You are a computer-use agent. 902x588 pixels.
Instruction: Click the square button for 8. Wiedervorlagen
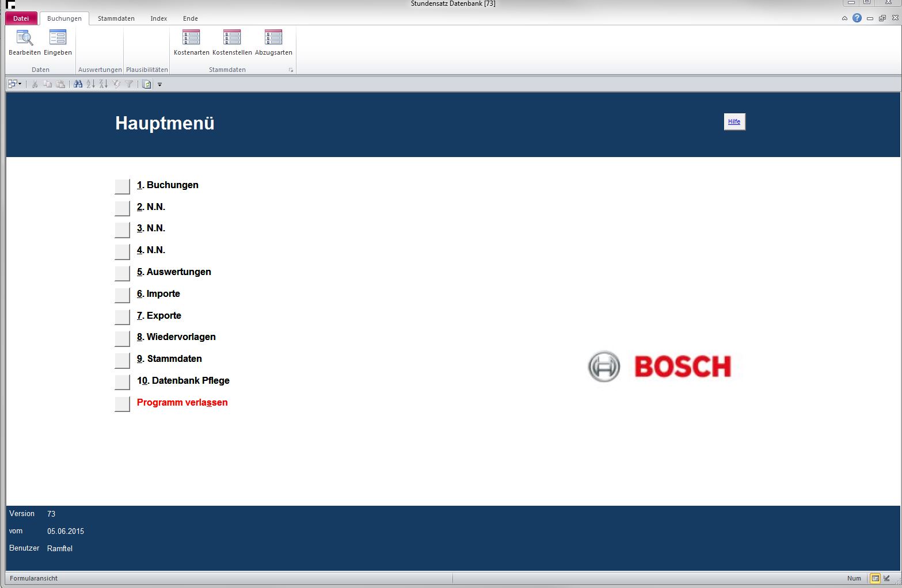click(x=123, y=338)
